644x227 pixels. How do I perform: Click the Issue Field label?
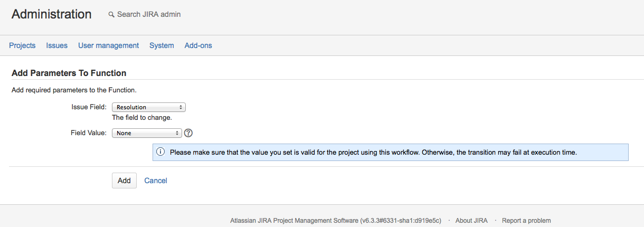pyautogui.click(x=89, y=107)
